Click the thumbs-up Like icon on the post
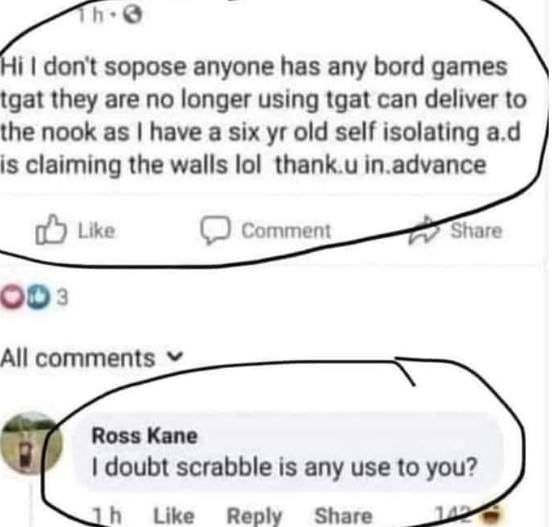Image resolution: width=555 pixels, height=527 pixels. coord(51,230)
